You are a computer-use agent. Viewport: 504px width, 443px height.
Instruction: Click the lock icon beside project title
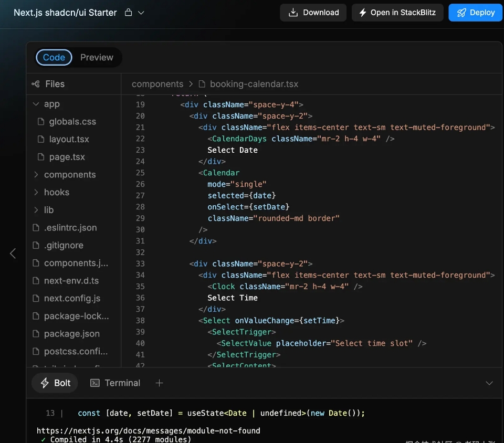tap(129, 13)
